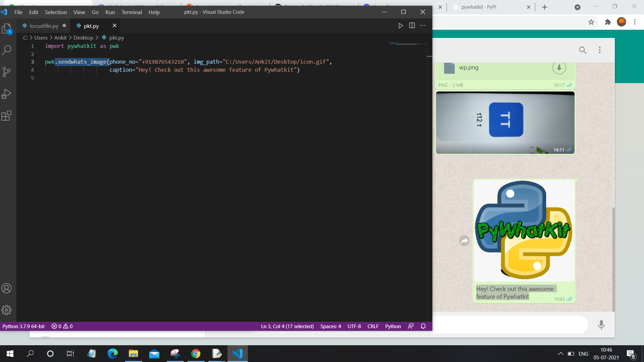Click the WhatsApp chat scrollbar
This screenshot has height=362, width=644.
coord(613,259)
